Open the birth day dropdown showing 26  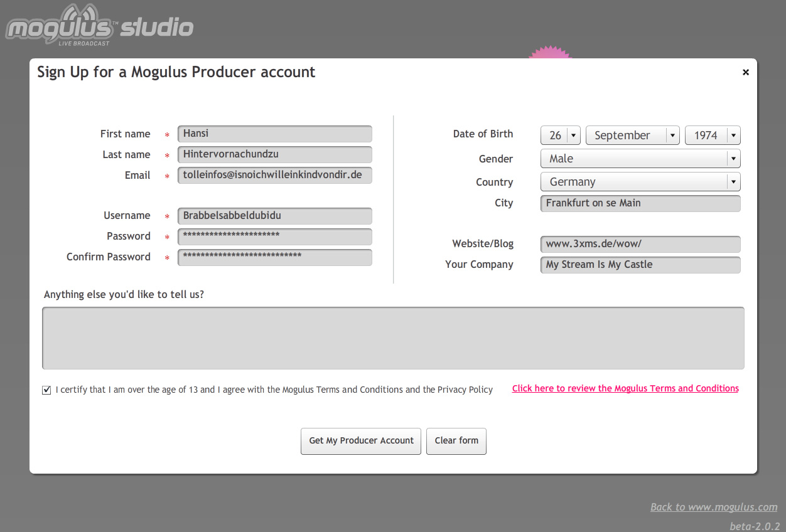tap(561, 135)
